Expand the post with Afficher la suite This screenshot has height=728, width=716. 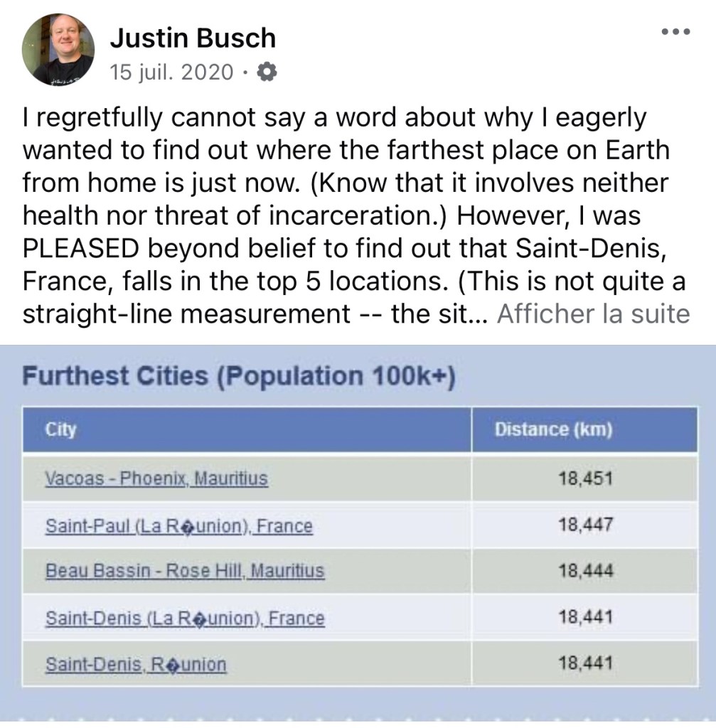point(593,314)
